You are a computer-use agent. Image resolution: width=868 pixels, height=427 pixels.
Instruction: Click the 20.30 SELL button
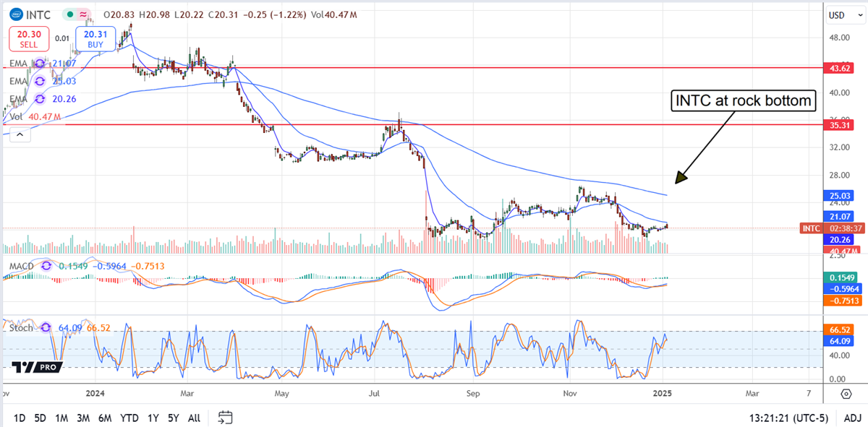pyautogui.click(x=28, y=38)
